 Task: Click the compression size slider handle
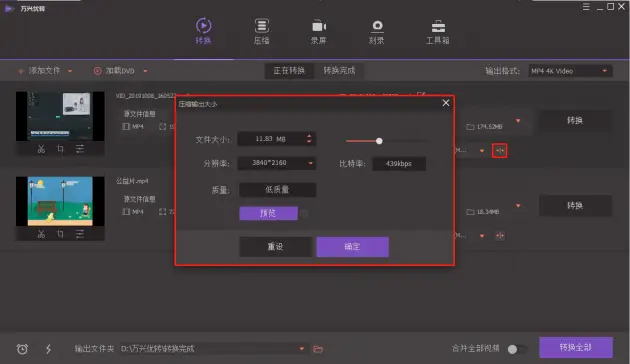379,141
